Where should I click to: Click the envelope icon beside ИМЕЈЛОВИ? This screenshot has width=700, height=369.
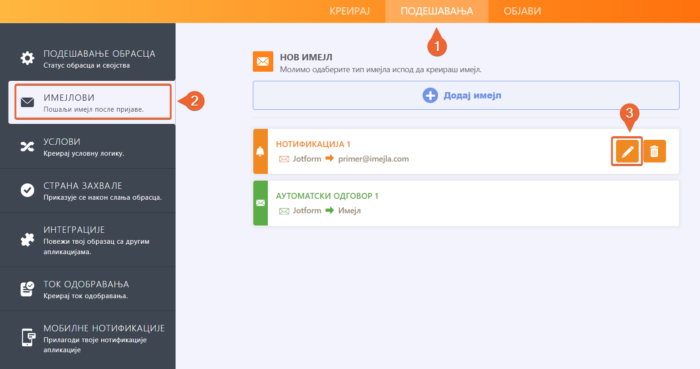[27, 102]
